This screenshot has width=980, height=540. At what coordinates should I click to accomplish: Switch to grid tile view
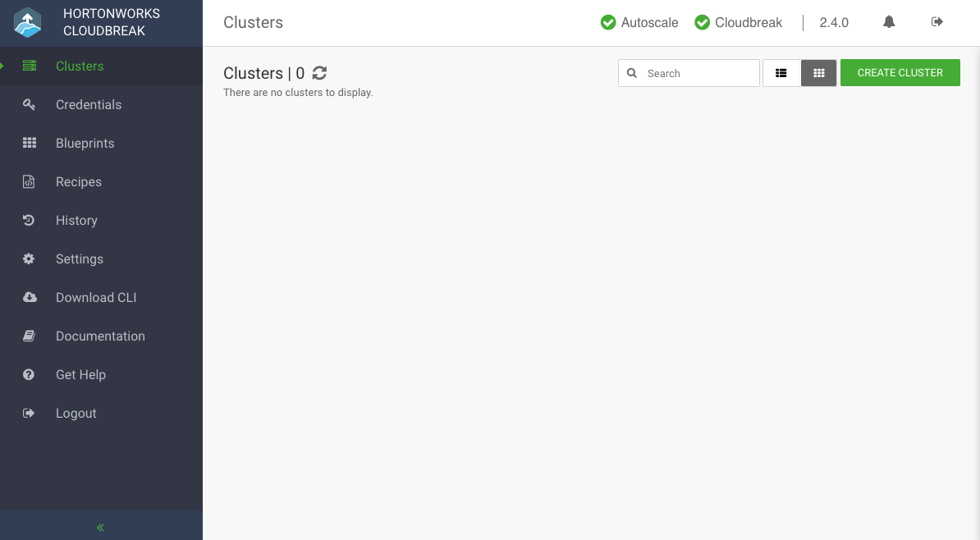(x=819, y=73)
